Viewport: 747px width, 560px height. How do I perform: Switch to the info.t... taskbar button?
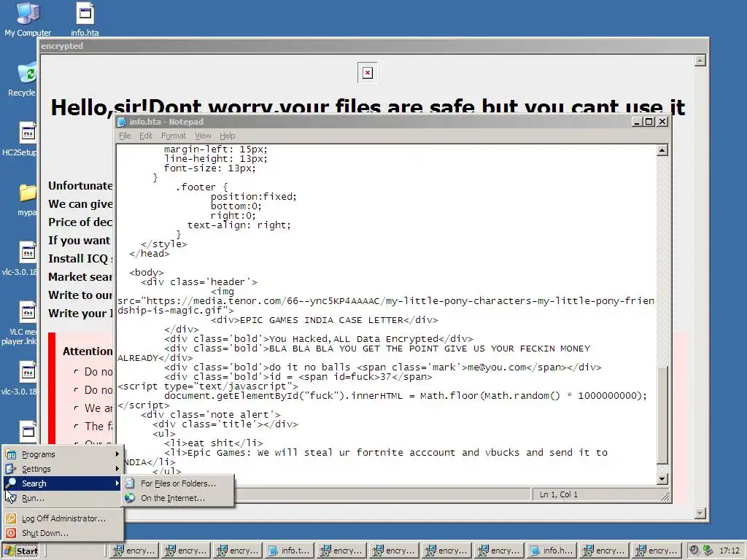(290, 551)
